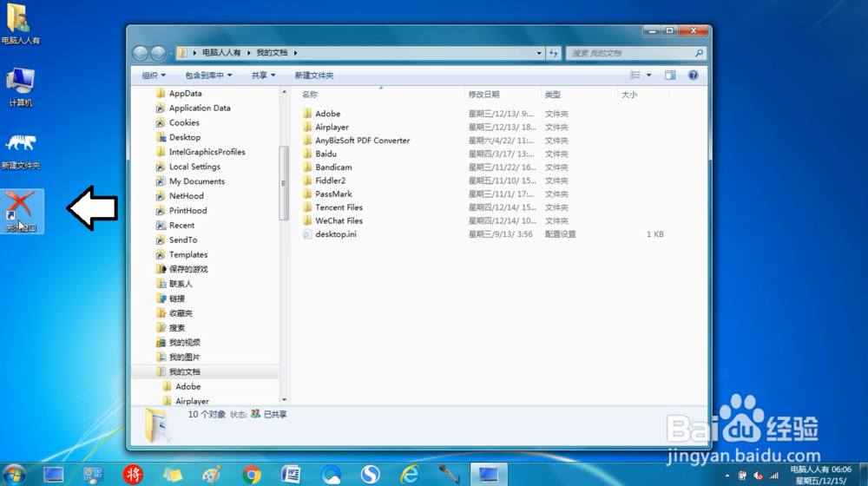Click 电脑人人有 in the address path

pyautogui.click(x=221, y=53)
